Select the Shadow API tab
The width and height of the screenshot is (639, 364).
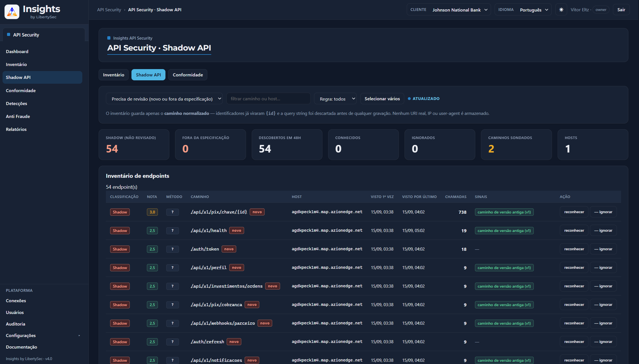pos(148,75)
